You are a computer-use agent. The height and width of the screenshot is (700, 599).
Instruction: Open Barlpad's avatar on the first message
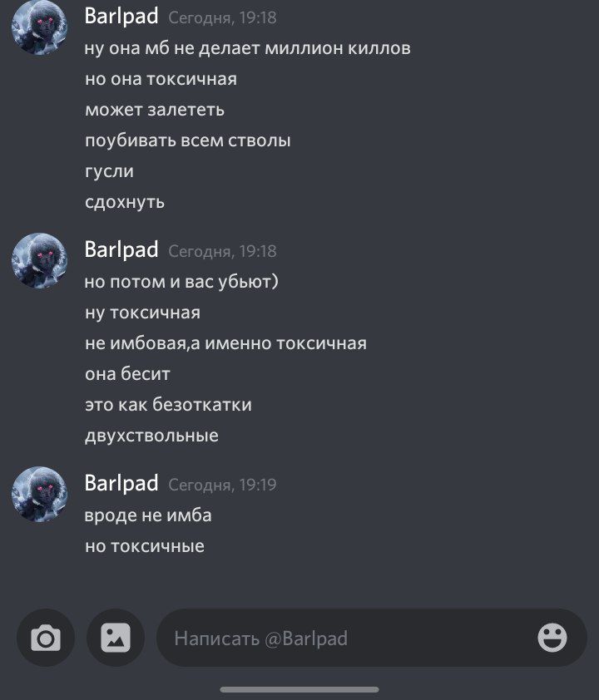click(x=39, y=27)
